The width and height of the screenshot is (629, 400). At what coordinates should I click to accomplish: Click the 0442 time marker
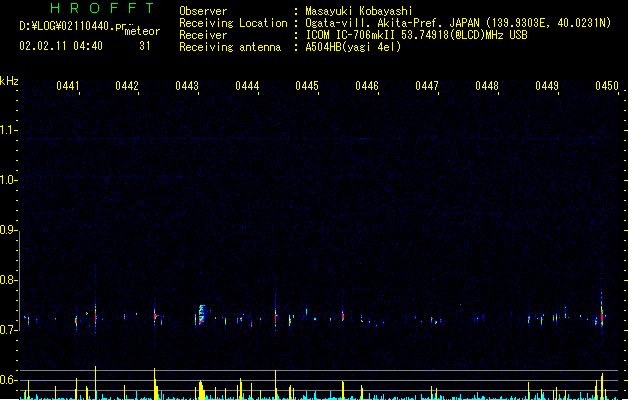coord(127,86)
